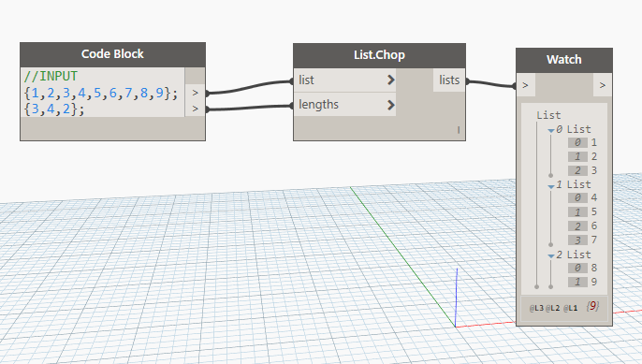Click the second output port arrow of Code Block

point(196,109)
